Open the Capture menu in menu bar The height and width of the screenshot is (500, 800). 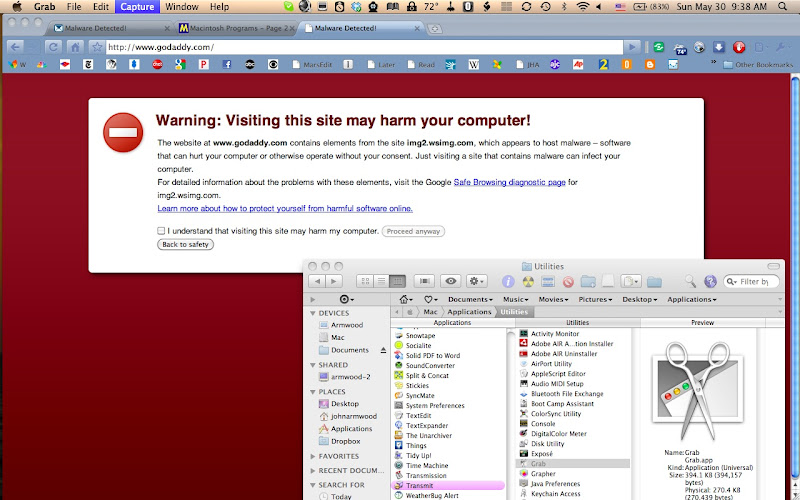click(x=137, y=7)
